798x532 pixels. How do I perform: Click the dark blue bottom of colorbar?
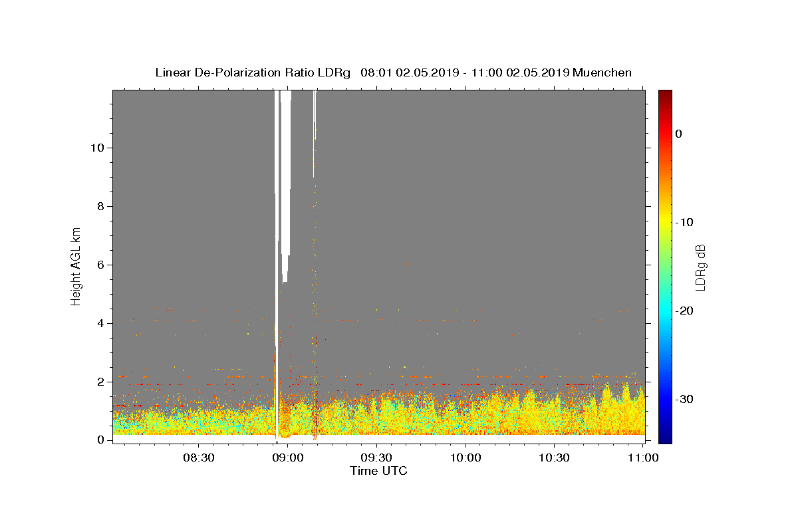665,438
